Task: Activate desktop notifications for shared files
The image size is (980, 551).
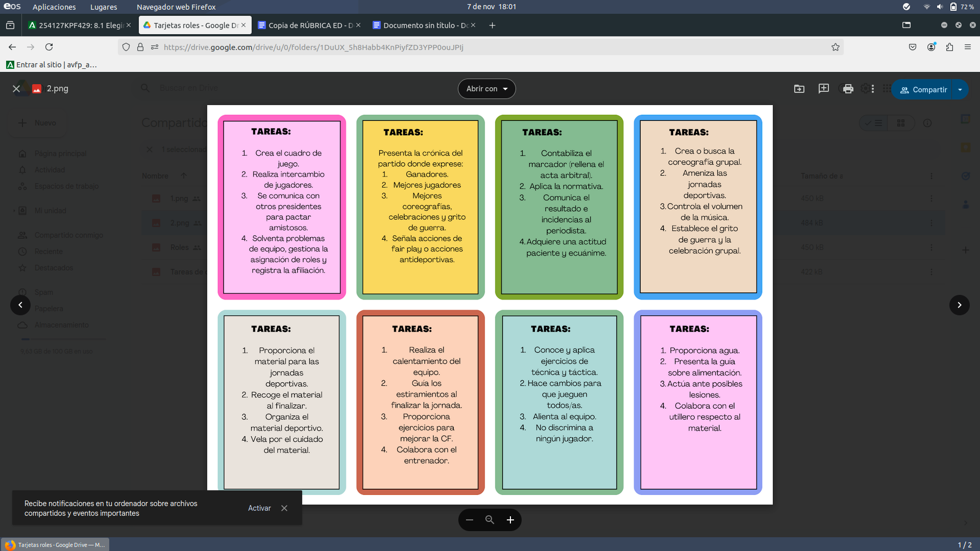Action: [259, 508]
